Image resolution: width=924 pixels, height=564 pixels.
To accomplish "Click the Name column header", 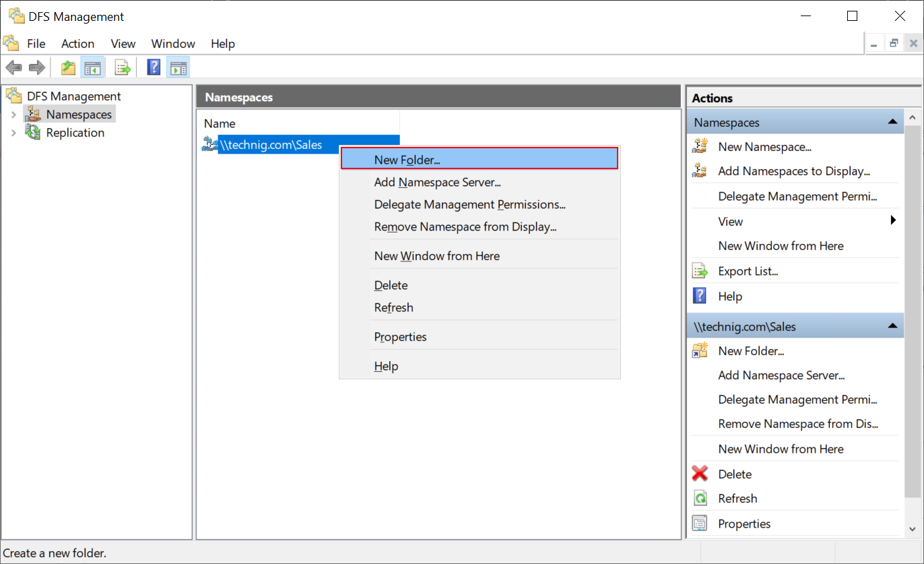I will pyautogui.click(x=220, y=124).
